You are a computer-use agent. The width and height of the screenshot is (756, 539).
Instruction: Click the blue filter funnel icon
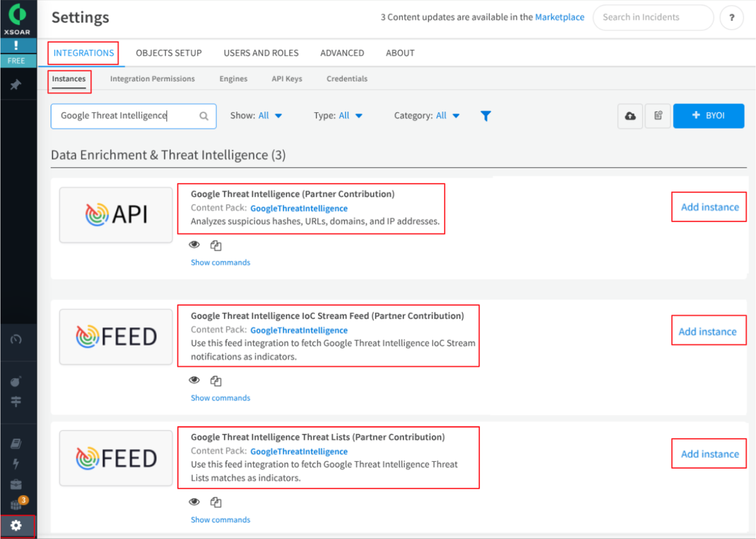point(486,116)
